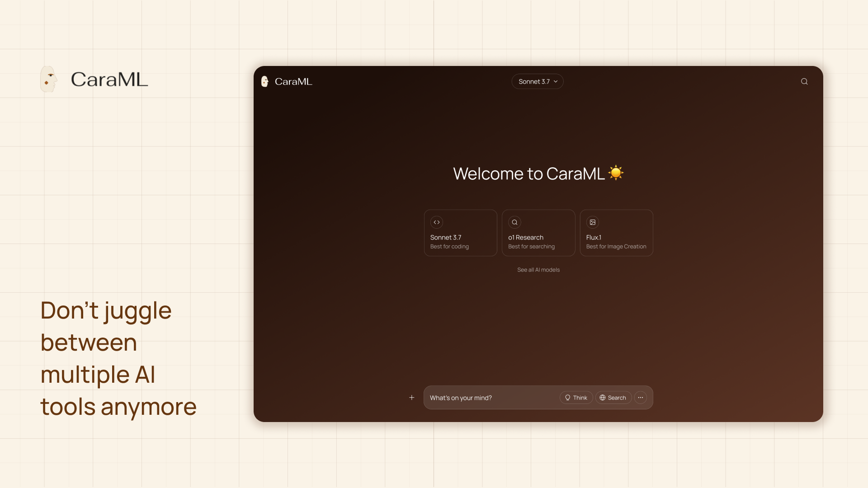Open the three-dots more options button
This screenshot has height=488, width=868.
(x=641, y=398)
